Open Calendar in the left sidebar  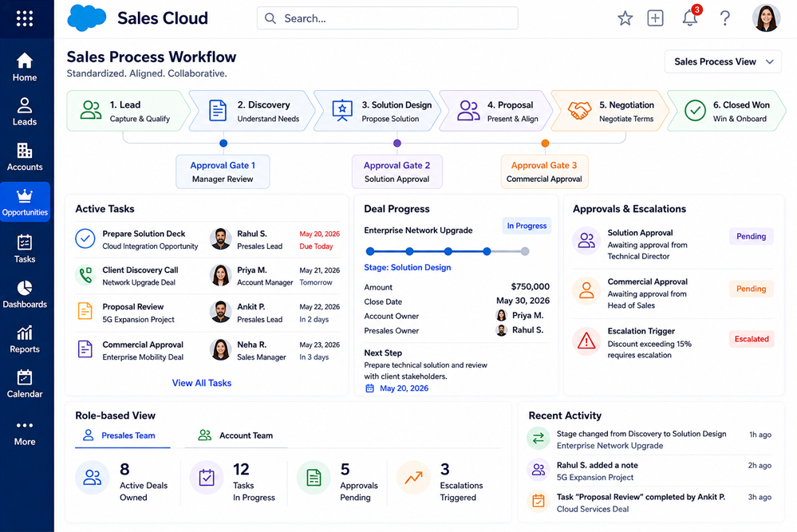click(25, 384)
